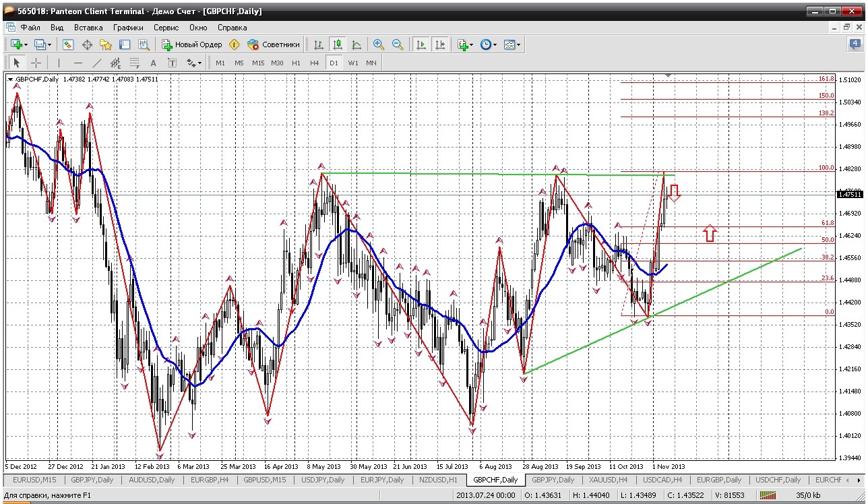Zoom in on the chart

[379, 44]
